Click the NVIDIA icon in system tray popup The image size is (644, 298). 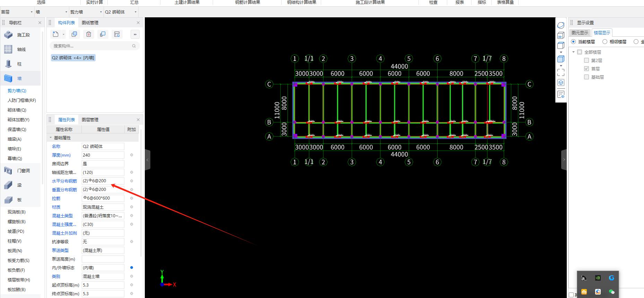click(x=598, y=278)
